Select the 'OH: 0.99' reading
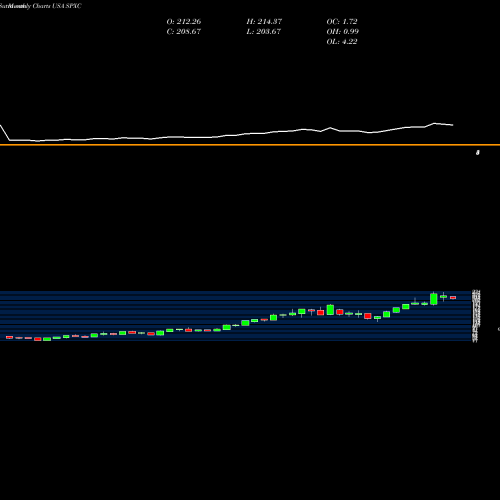Image resolution: width=500 pixels, height=500 pixels. click(342, 31)
